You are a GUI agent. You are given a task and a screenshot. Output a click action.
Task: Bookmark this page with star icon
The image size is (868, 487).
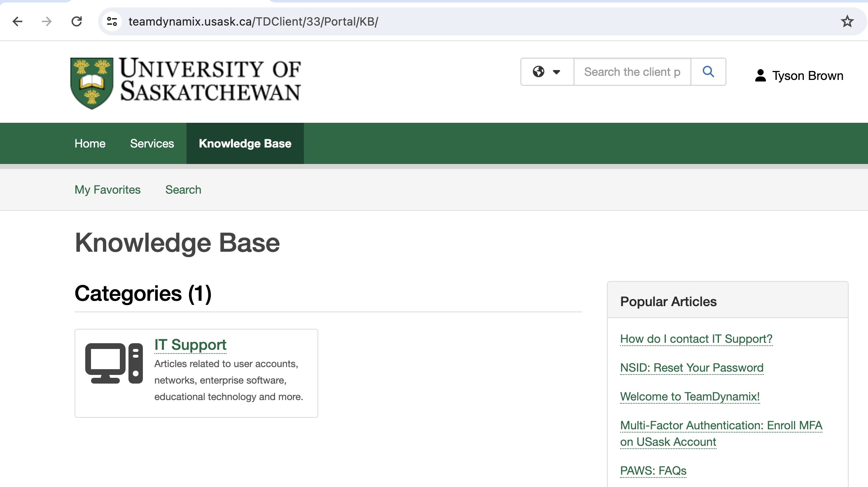point(847,21)
